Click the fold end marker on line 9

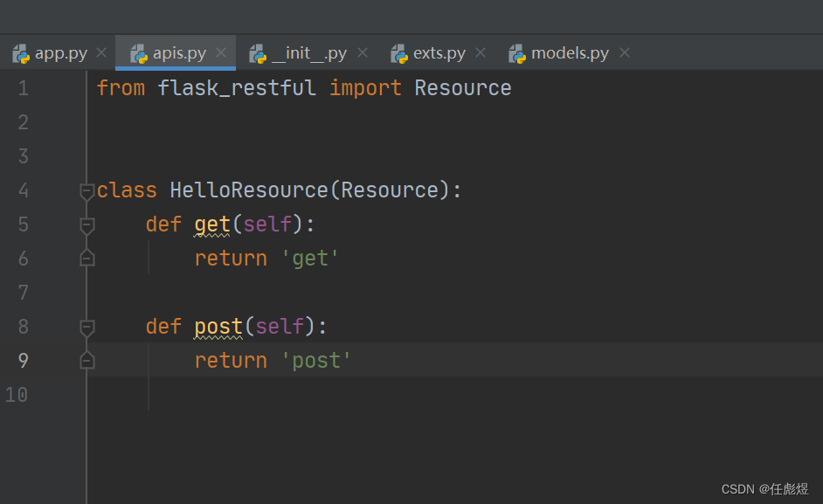[x=86, y=360]
